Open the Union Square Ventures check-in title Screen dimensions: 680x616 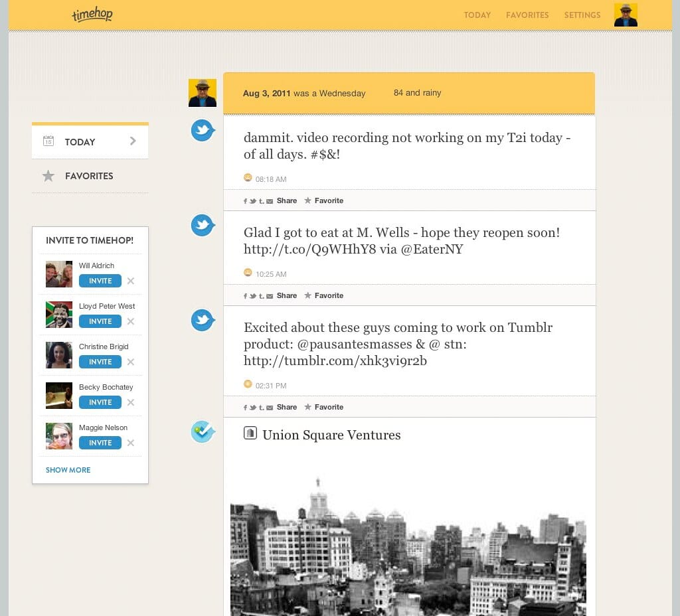pyautogui.click(x=331, y=435)
